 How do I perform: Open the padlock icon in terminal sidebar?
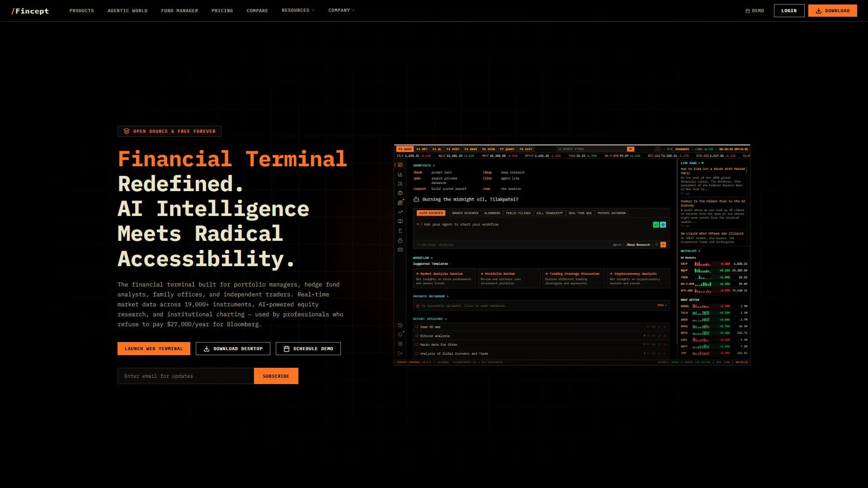(x=400, y=240)
